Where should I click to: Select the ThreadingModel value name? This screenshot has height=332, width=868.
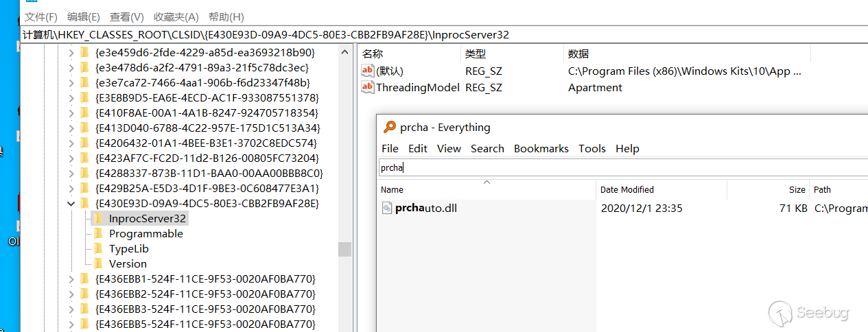click(417, 87)
